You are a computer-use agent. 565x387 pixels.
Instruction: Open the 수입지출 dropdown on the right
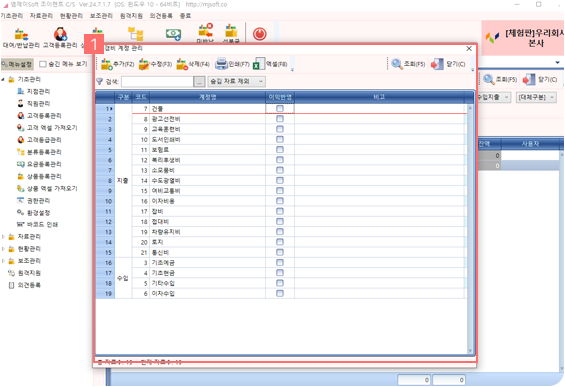pos(493,97)
